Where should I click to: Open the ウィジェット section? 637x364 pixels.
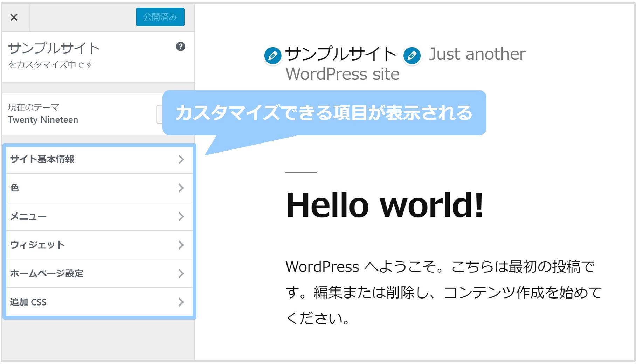[x=37, y=245]
